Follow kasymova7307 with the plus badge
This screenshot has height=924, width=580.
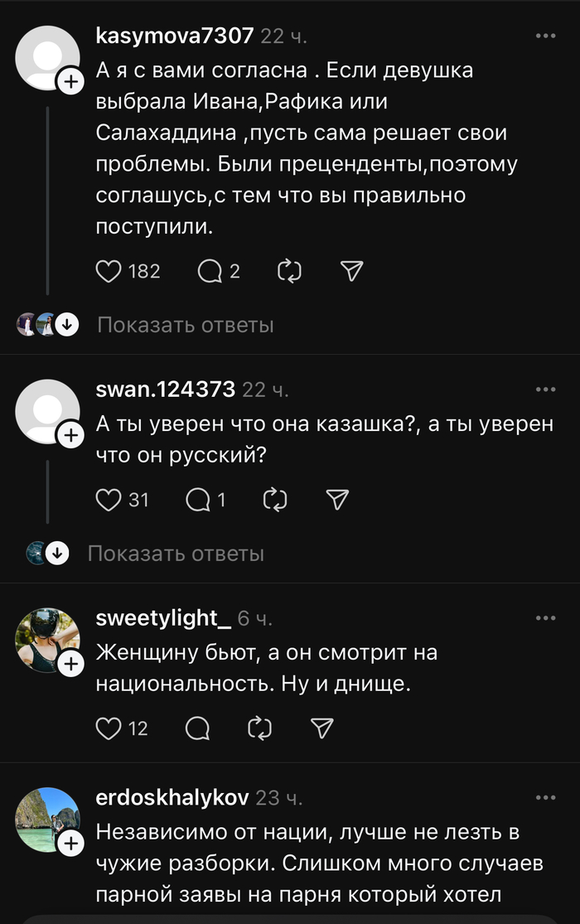pos(70,81)
